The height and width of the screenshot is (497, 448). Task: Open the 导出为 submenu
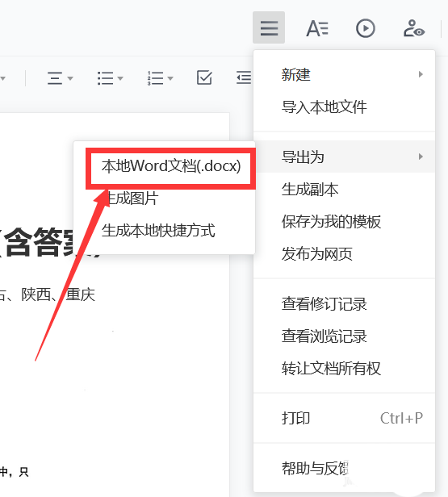tap(344, 157)
